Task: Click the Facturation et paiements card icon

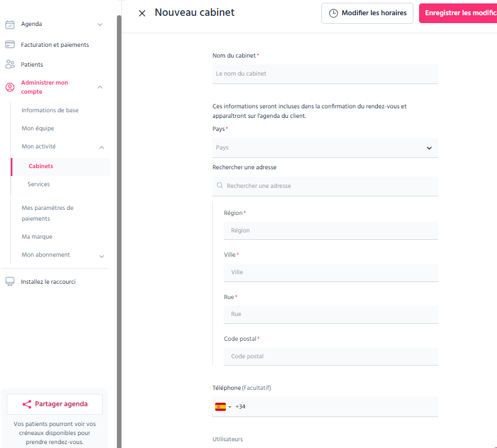Action: [x=10, y=45]
